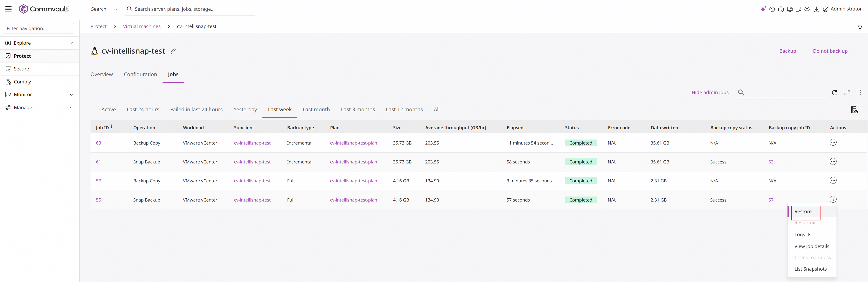Expand the jobs table to full screen
The height and width of the screenshot is (282, 868).
tap(847, 93)
